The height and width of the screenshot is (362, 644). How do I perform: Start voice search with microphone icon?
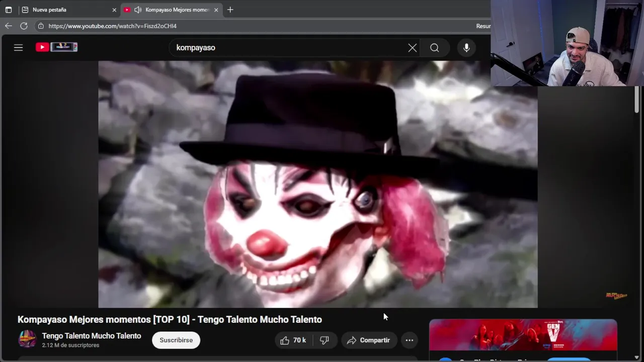[466, 48]
